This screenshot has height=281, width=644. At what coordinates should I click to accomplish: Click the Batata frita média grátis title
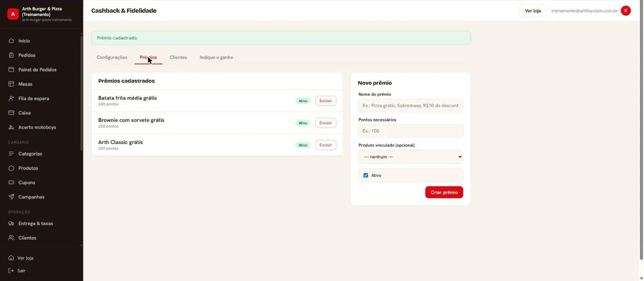(127, 98)
